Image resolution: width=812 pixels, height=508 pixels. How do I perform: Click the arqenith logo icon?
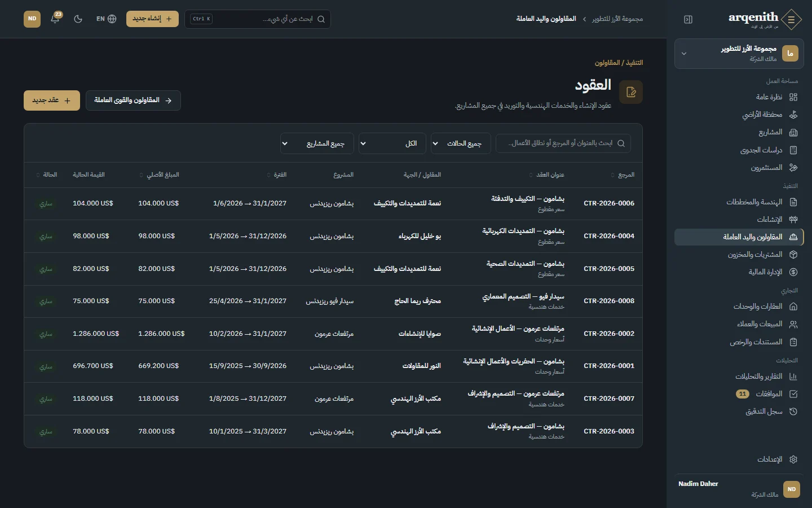click(792, 19)
